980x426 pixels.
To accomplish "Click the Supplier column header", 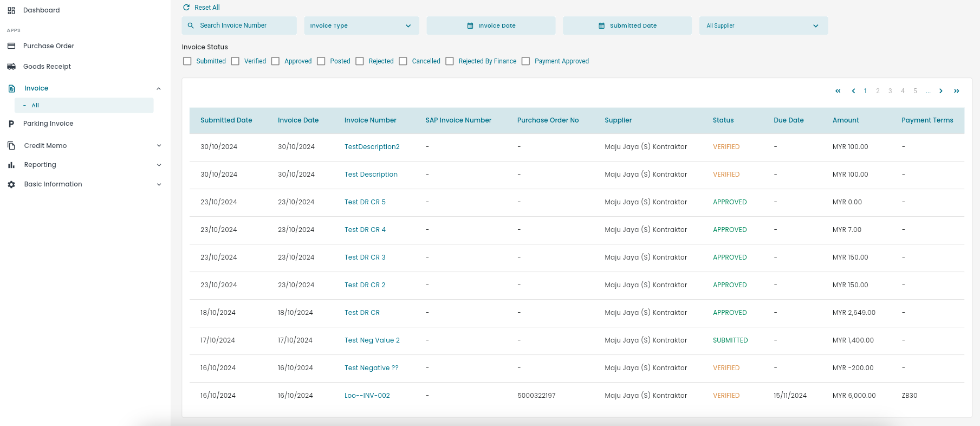I will coord(618,120).
